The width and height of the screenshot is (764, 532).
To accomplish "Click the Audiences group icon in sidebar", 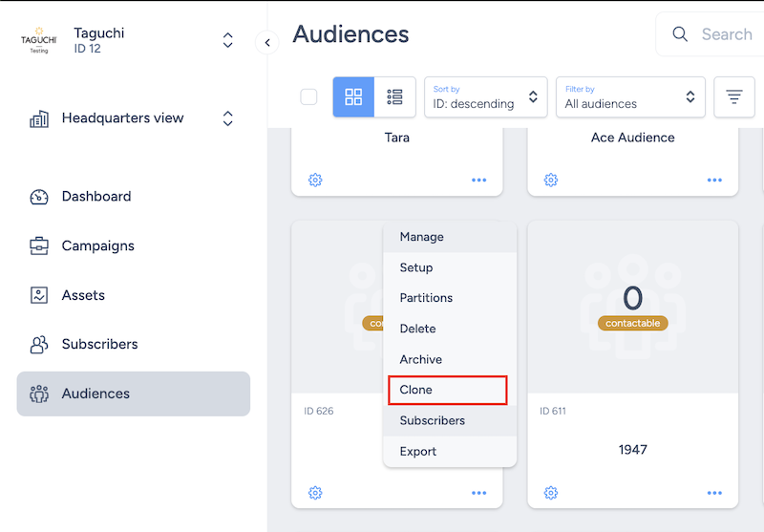I will tap(39, 394).
